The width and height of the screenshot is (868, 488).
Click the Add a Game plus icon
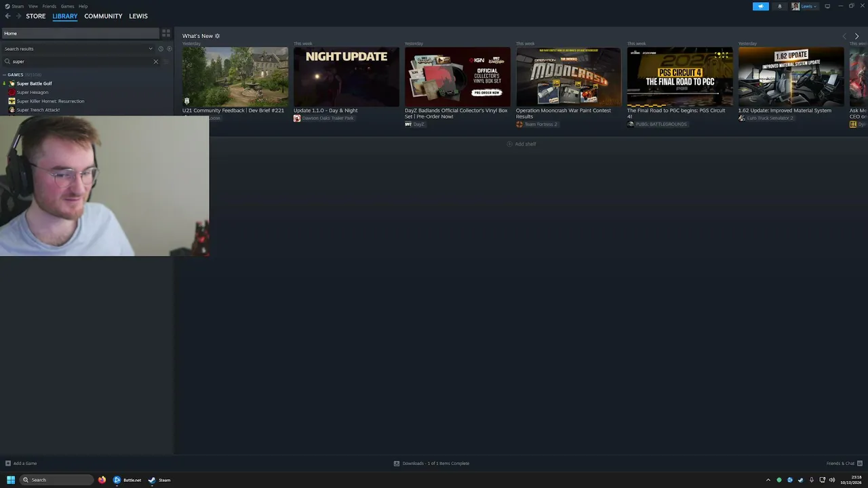(x=8, y=464)
